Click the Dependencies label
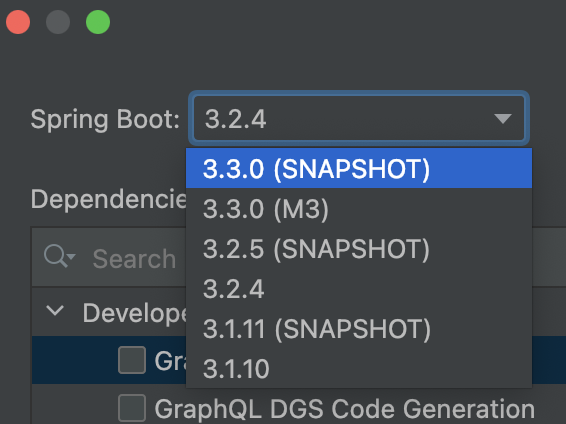566x424 pixels. click(x=109, y=199)
